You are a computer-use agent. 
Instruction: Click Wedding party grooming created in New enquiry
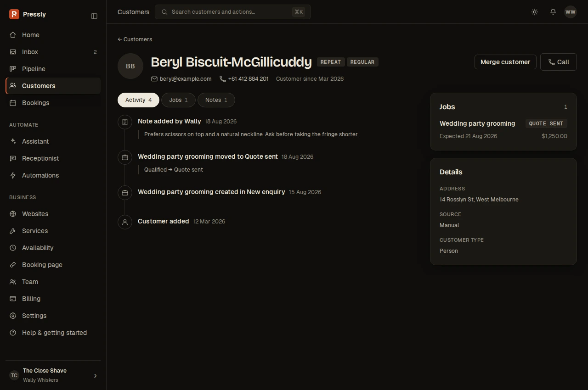click(x=211, y=192)
